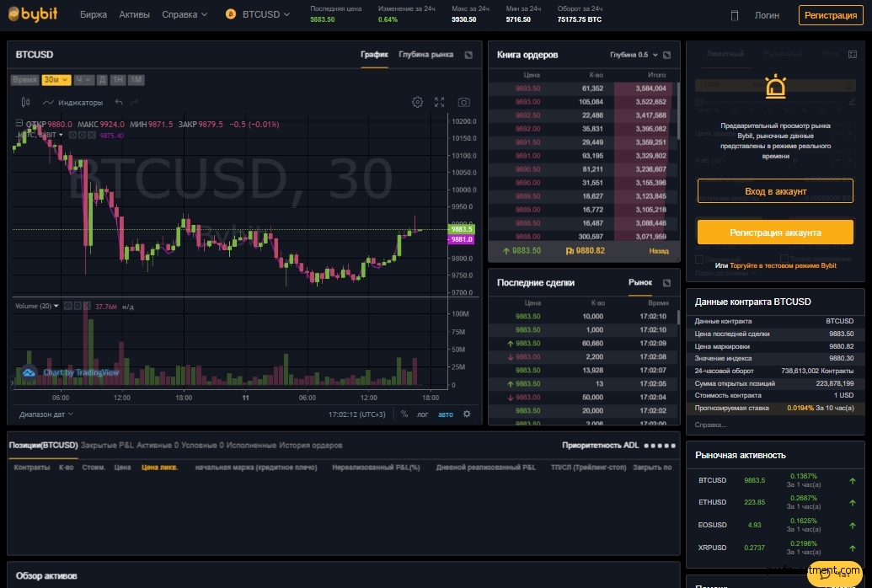Remove the Volume indicator from chart
This screenshot has height=588, width=872.
86,306
